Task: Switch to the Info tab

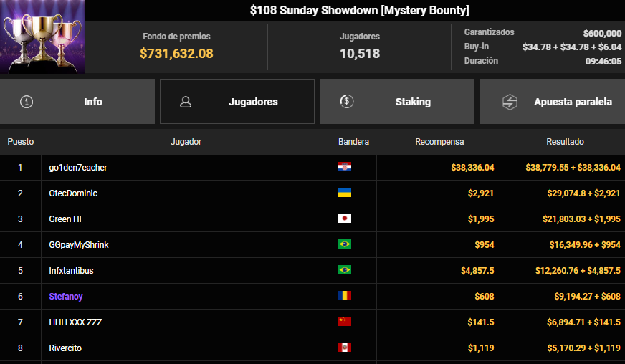Action: point(77,101)
